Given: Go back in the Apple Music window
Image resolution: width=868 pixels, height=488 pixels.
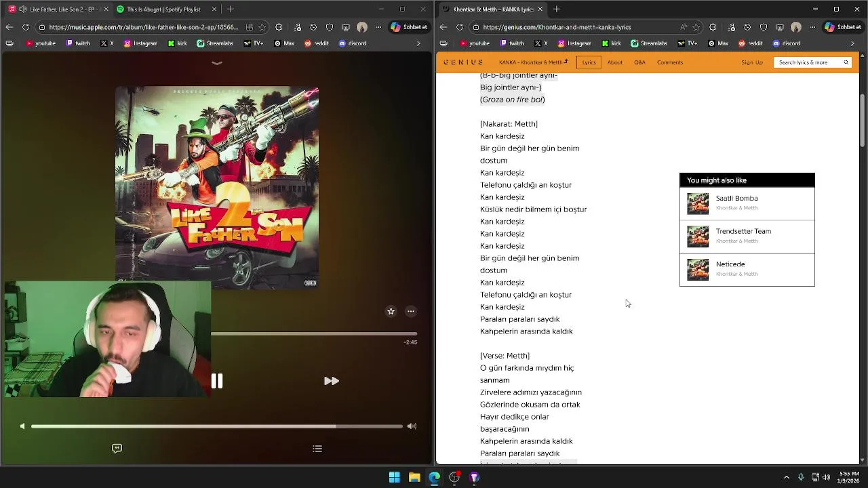Looking at the screenshot, I should click(x=9, y=27).
